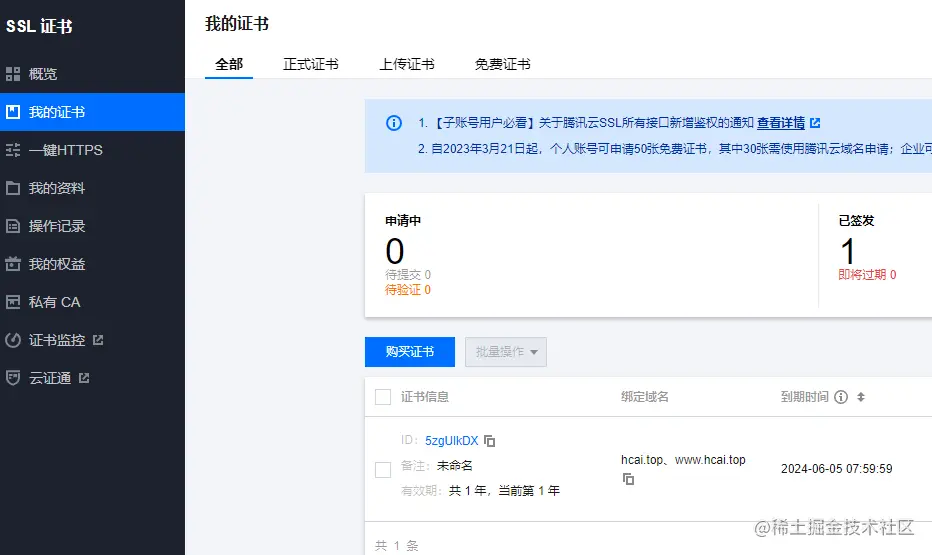Viewport: 932px width, 555px height.
Task: Click the 证书信息 column header
Action: pyautogui.click(x=425, y=397)
